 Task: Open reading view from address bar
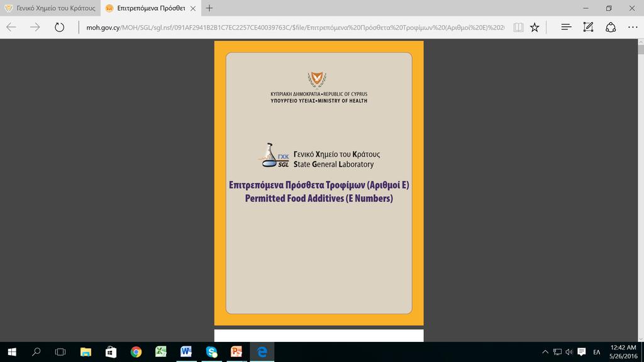click(518, 28)
